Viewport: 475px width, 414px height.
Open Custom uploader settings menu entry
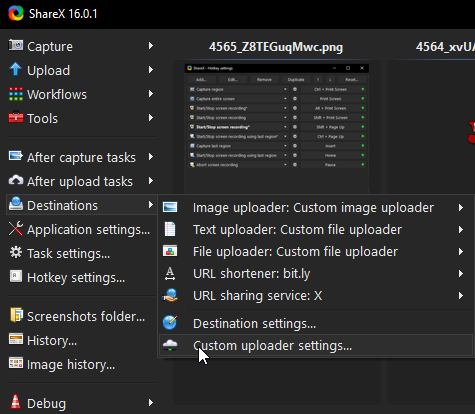tap(316, 346)
